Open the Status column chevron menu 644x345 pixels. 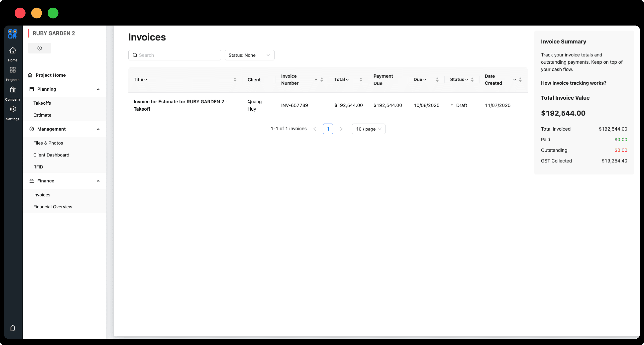pyautogui.click(x=466, y=80)
